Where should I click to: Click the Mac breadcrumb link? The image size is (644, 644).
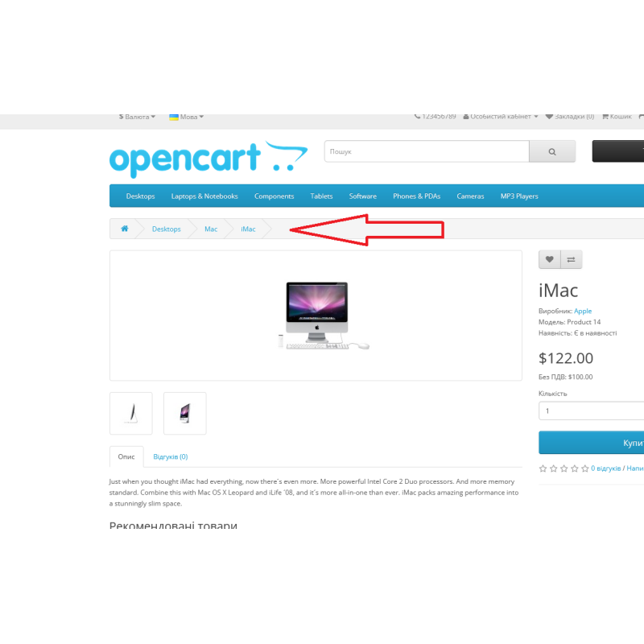211,229
